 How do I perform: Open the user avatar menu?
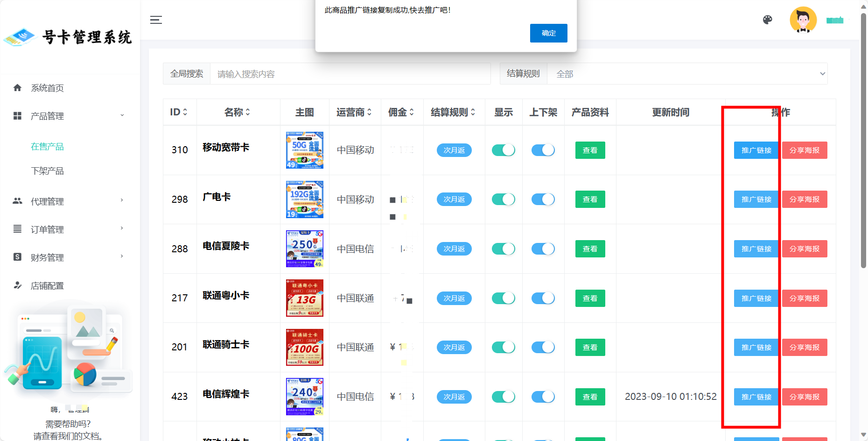(x=803, y=20)
